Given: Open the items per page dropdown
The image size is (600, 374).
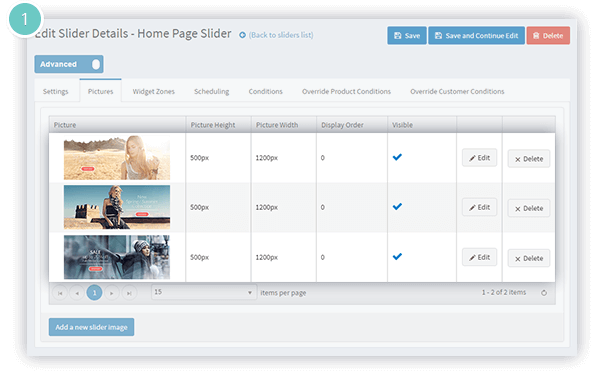Looking at the screenshot, I should [x=204, y=292].
